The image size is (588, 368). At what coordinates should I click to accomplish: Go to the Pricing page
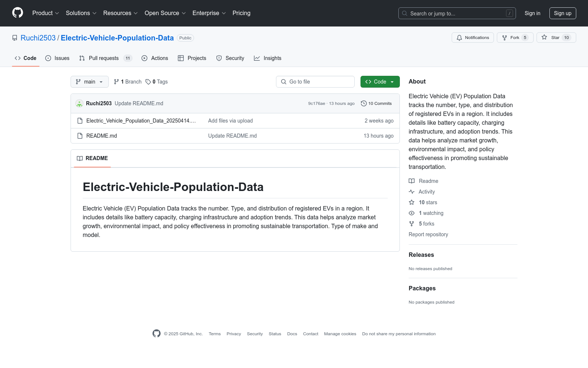[241, 13]
